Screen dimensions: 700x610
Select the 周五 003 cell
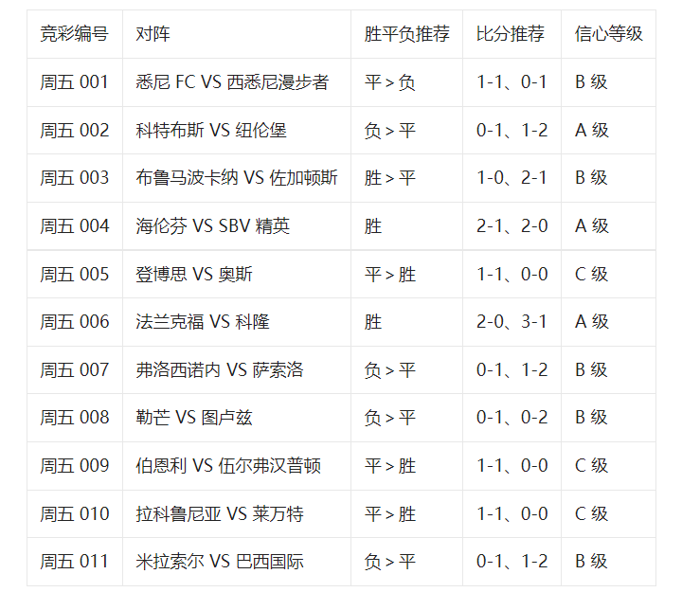(75, 178)
